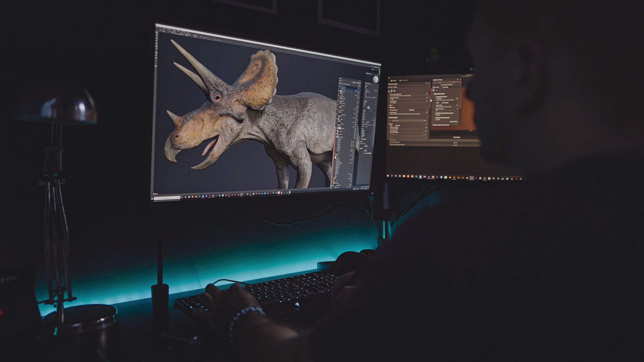Click the Restore defaults button
Image resolution: width=644 pixels, height=362 pixels.
click(x=453, y=121)
